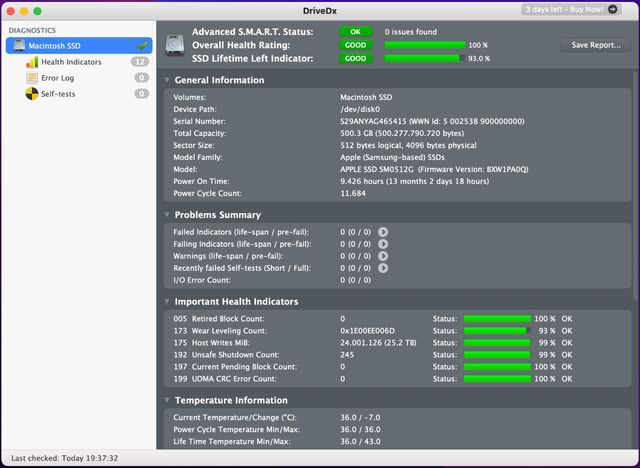Click the UDMA CRC Error Count status bar
The height and width of the screenshot is (468, 640).
[x=497, y=379]
